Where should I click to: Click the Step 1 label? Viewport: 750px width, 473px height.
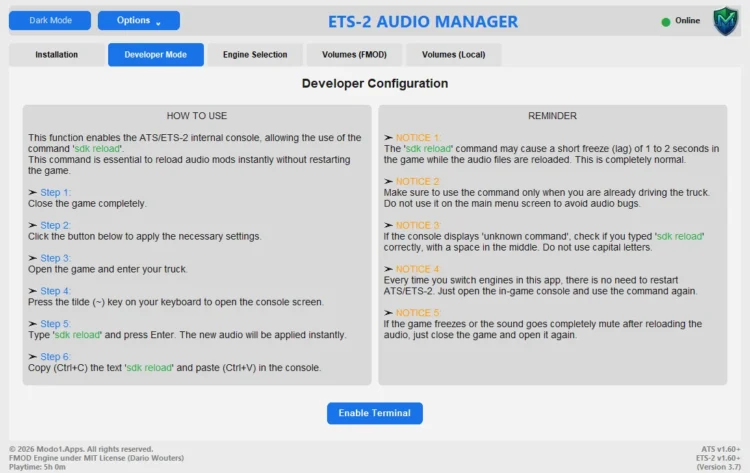click(x=55, y=192)
